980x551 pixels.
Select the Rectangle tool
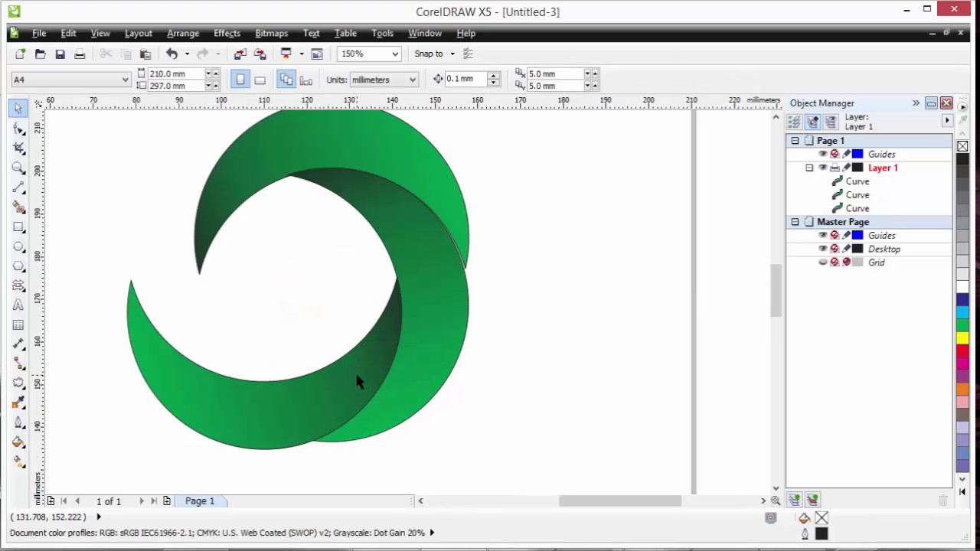[x=18, y=227]
